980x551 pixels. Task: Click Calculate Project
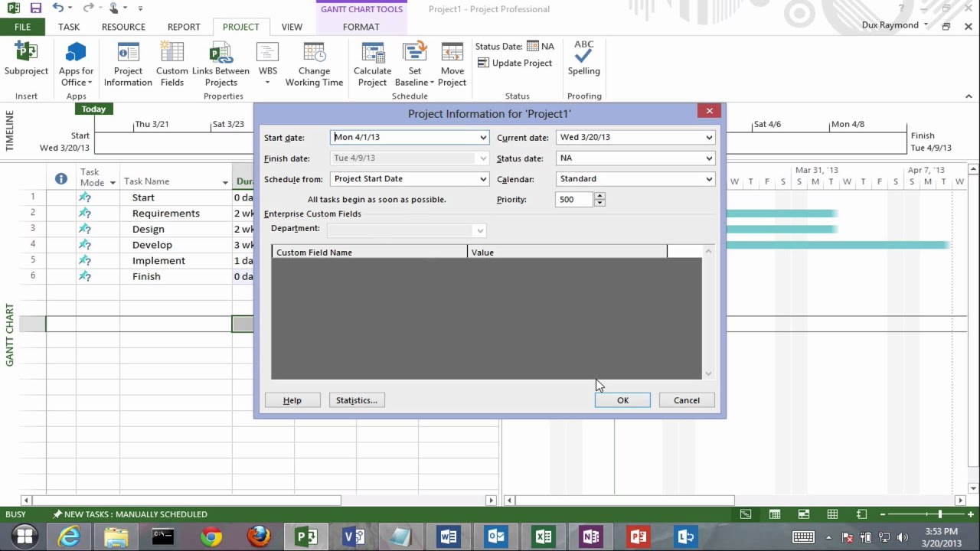372,64
